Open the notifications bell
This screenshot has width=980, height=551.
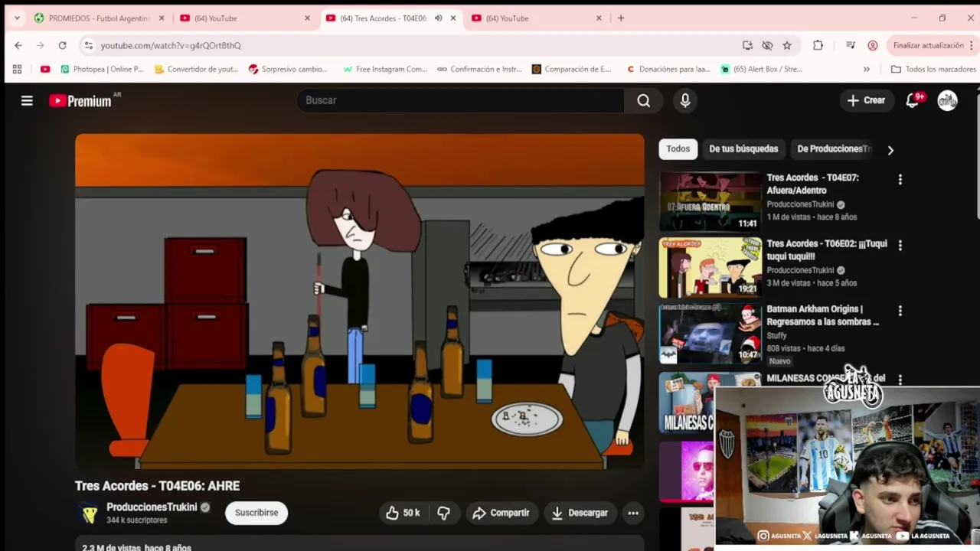[x=912, y=100]
